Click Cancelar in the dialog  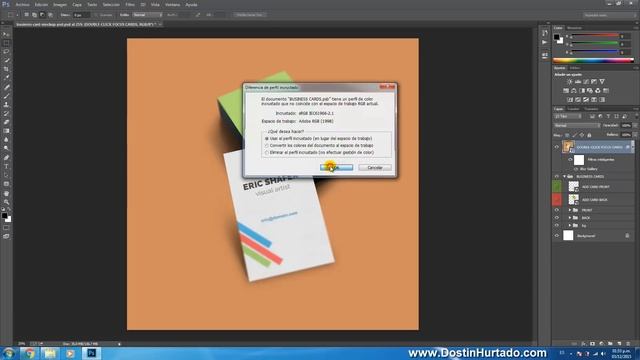pos(375,168)
